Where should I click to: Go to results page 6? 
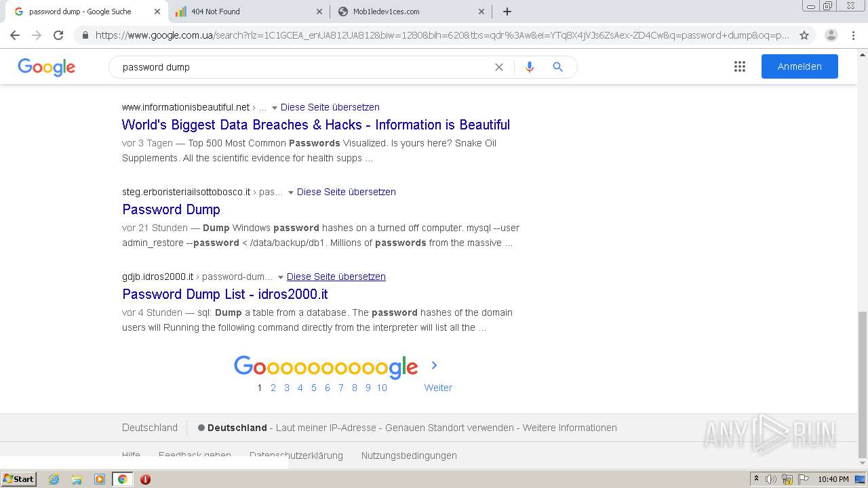(328, 388)
